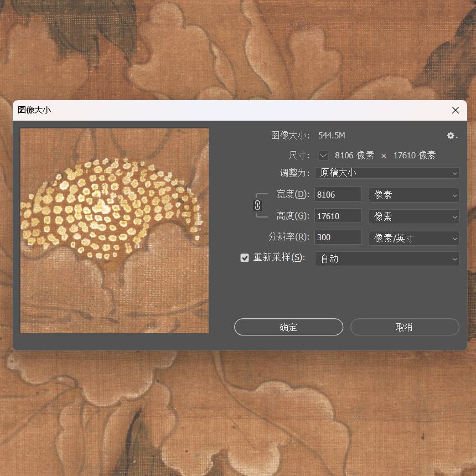Screen dimensions: 476x476
Task: Click the 544.5M image size value
Action: pos(332,136)
